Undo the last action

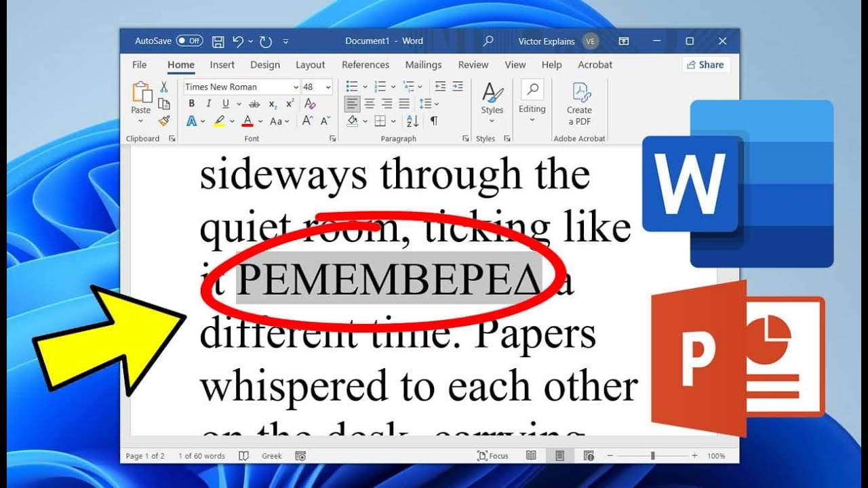pos(237,41)
